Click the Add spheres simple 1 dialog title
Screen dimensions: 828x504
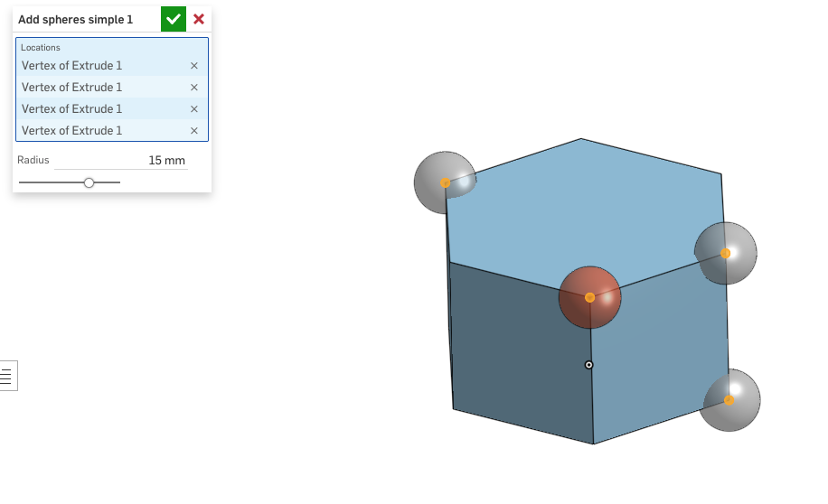click(76, 20)
